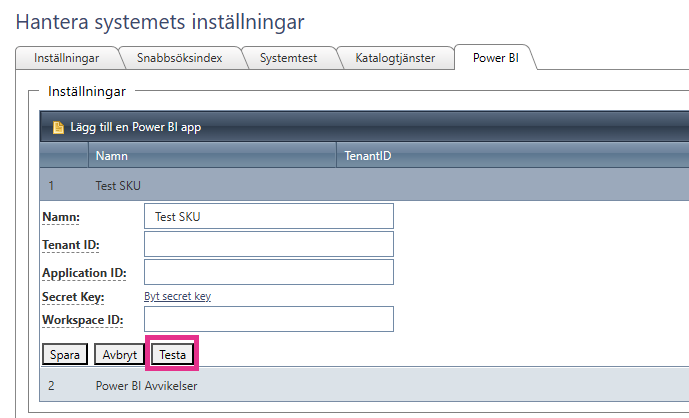
Task: Click the Lägg till en Power BI app document icon
Action: (x=58, y=127)
